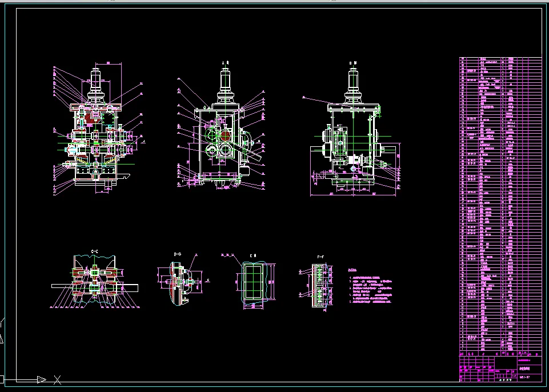
Task: Select the C-C section view drawing
Action: pyautogui.click(x=94, y=281)
